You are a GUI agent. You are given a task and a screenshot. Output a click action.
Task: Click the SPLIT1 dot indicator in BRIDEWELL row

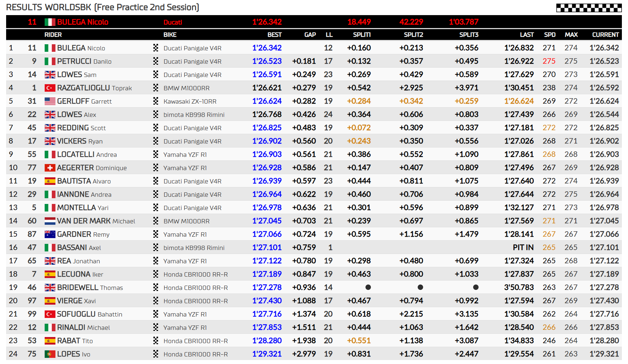click(x=368, y=287)
